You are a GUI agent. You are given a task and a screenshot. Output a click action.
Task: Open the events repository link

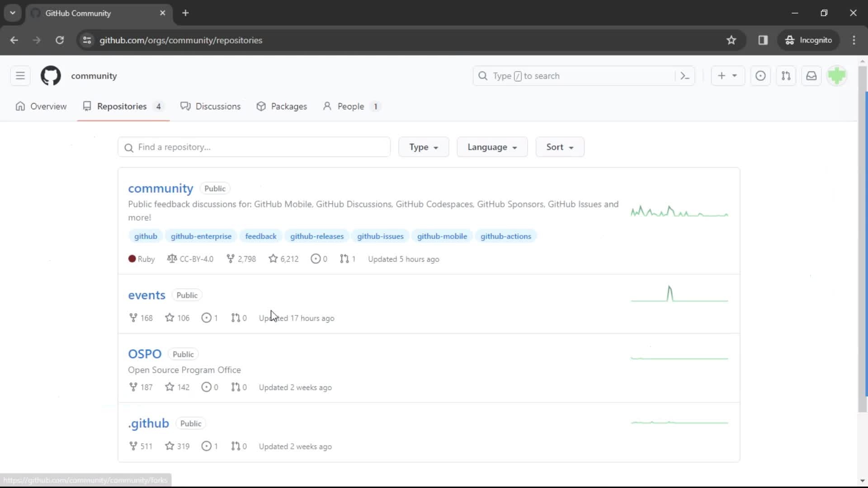146,295
